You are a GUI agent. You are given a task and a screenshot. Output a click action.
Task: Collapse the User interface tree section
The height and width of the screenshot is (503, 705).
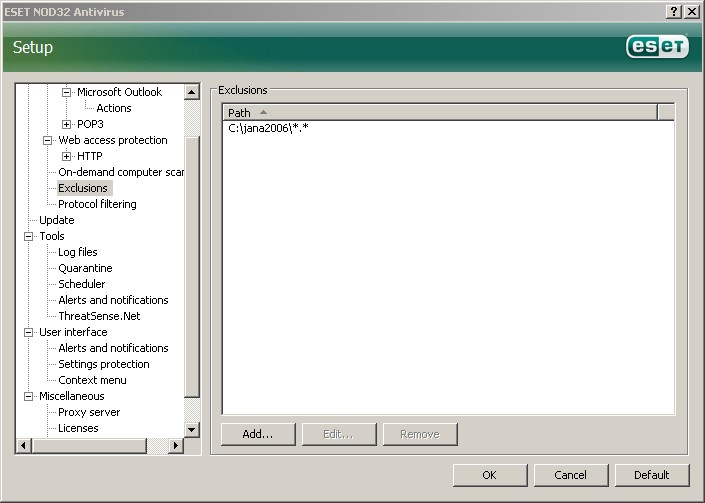click(x=29, y=332)
